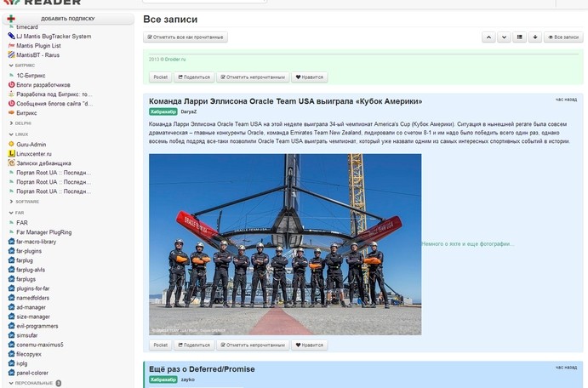
Task: Click the Reader logo
Action: click(43, 3)
